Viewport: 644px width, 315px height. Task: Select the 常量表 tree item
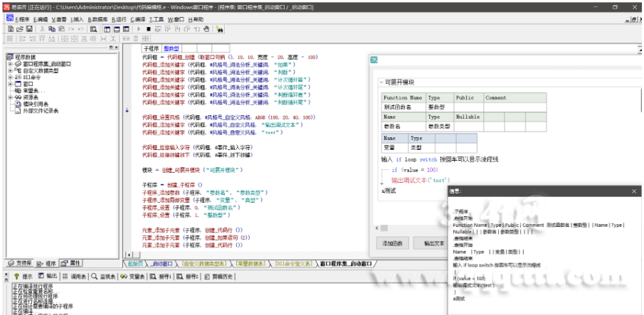(x=33, y=90)
